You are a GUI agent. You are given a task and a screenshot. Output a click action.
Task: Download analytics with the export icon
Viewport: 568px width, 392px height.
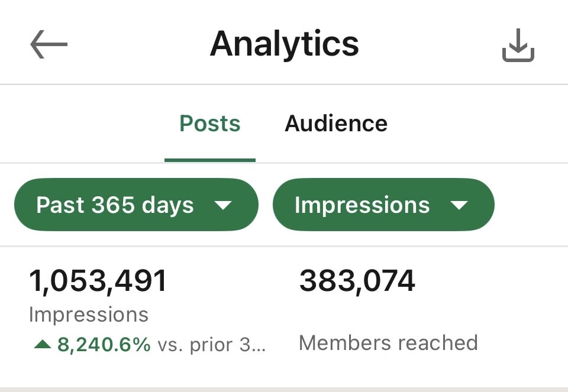point(518,45)
